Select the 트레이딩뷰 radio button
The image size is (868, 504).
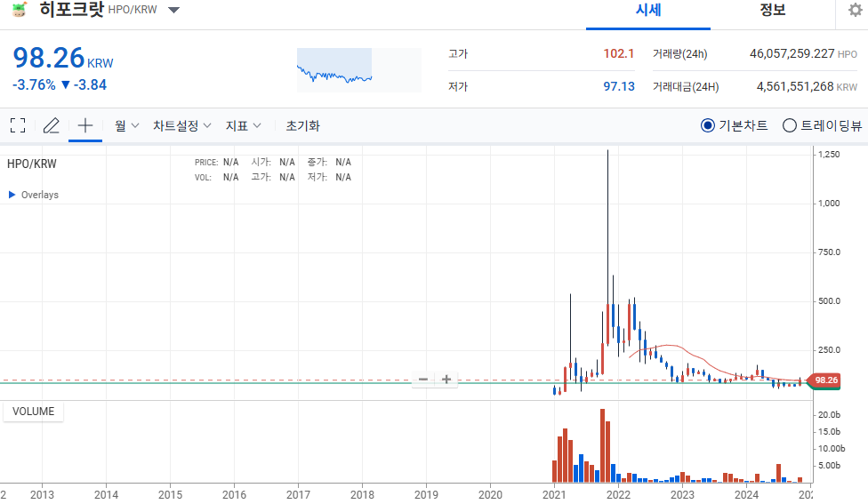[790, 125]
